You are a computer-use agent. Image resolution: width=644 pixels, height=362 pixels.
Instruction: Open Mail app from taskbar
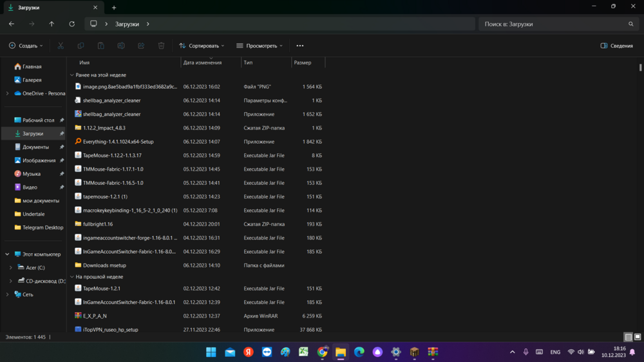point(230,352)
